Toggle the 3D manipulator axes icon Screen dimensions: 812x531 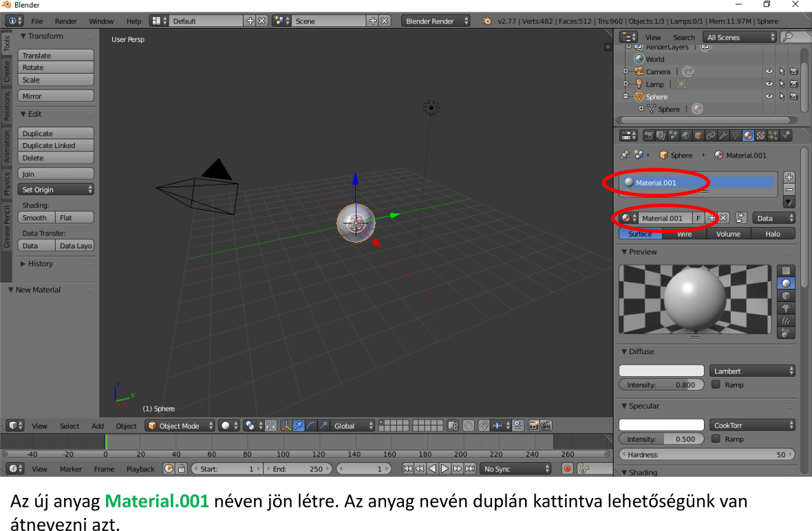pos(286,426)
